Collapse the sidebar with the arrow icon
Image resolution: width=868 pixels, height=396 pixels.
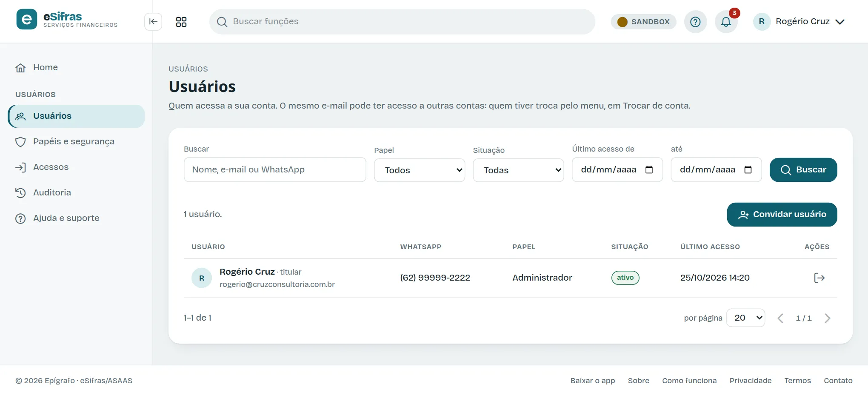pyautogui.click(x=153, y=22)
